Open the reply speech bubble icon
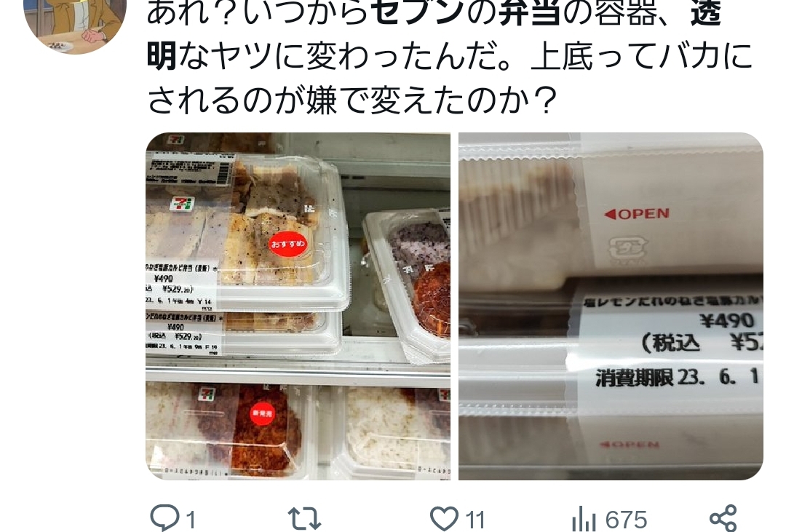Image resolution: width=786 pixels, height=532 pixels. point(165,518)
